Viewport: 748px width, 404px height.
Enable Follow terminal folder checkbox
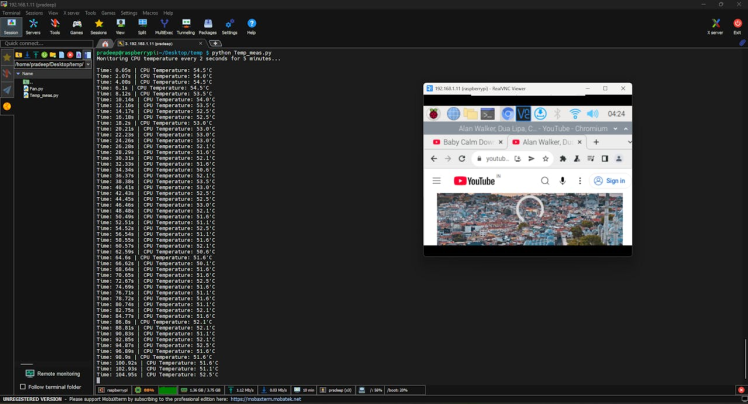click(x=22, y=386)
